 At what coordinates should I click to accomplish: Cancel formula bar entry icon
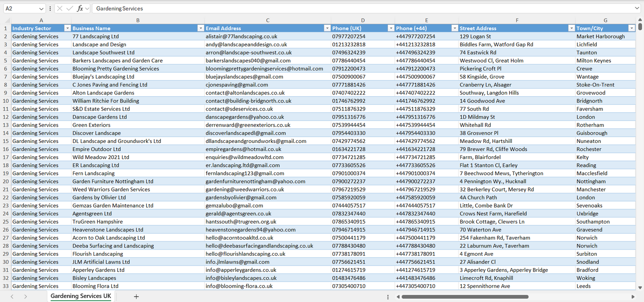(x=60, y=8)
